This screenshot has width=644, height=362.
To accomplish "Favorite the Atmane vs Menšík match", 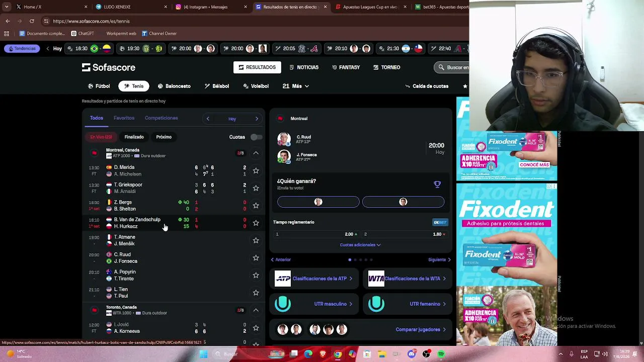I will point(256,240).
